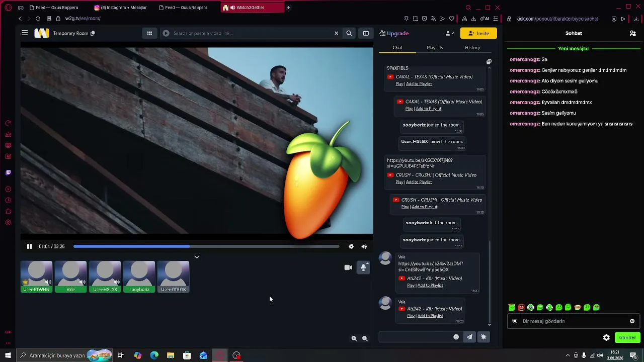Open video player settings gear
Image resolution: width=644 pixels, height=362 pixels.
(351, 246)
